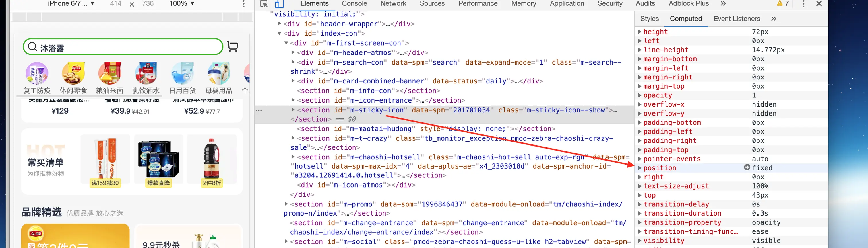Select the inspect element cursor icon

pos(264,4)
